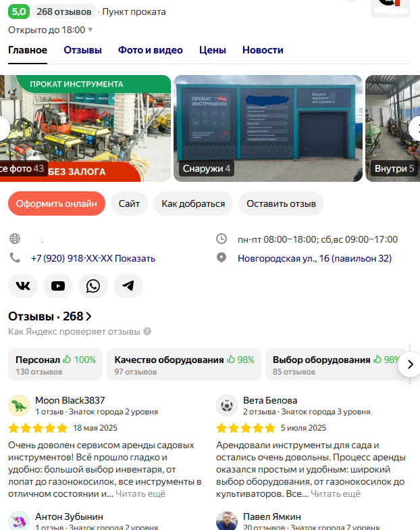This screenshot has height=530, width=420.
Task: Show previous photos with left arrow
Action: [x=3, y=128]
